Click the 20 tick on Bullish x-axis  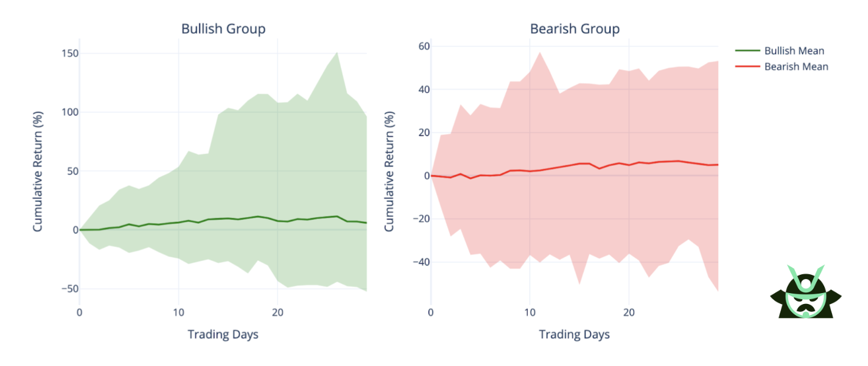(278, 312)
